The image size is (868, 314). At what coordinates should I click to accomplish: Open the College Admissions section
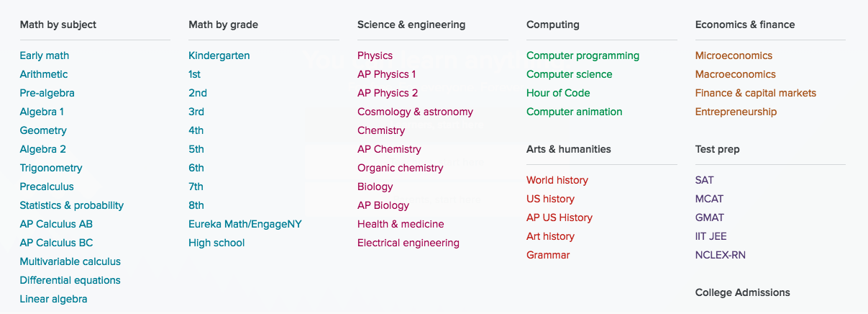pos(743,292)
